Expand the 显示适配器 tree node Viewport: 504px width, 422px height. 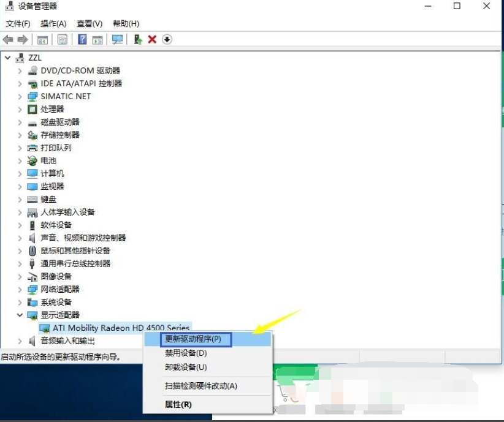(20, 315)
